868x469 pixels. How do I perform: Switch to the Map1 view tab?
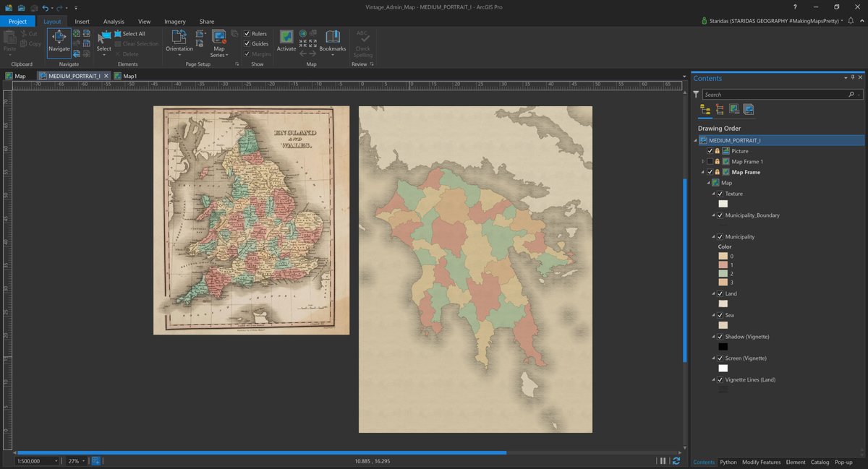click(125, 76)
